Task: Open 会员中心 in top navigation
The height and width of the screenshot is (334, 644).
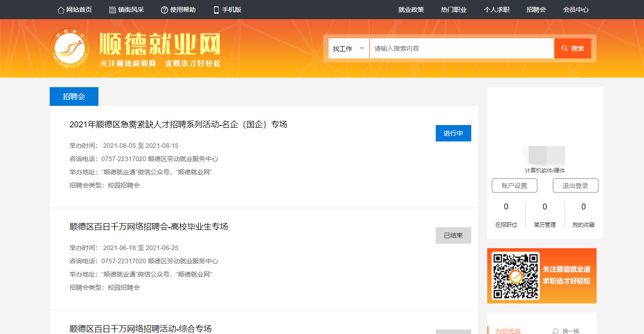Action: click(x=576, y=10)
